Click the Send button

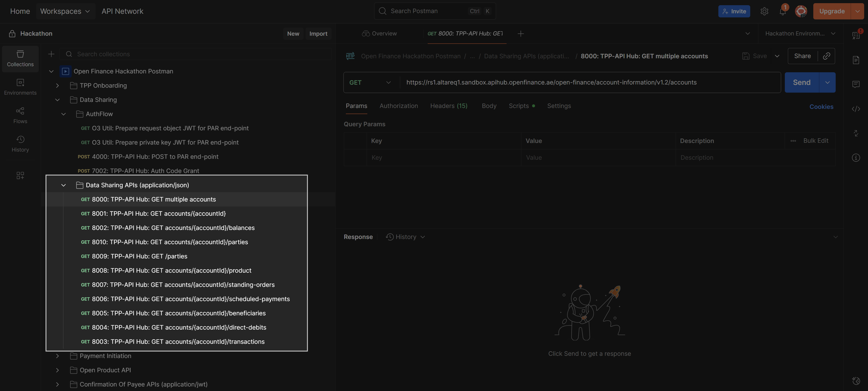[x=801, y=82]
